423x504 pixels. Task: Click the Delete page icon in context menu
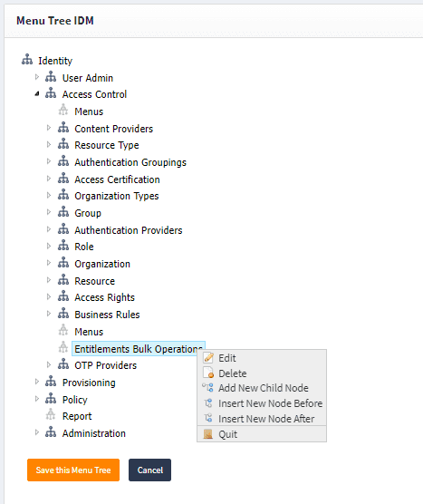click(x=208, y=373)
